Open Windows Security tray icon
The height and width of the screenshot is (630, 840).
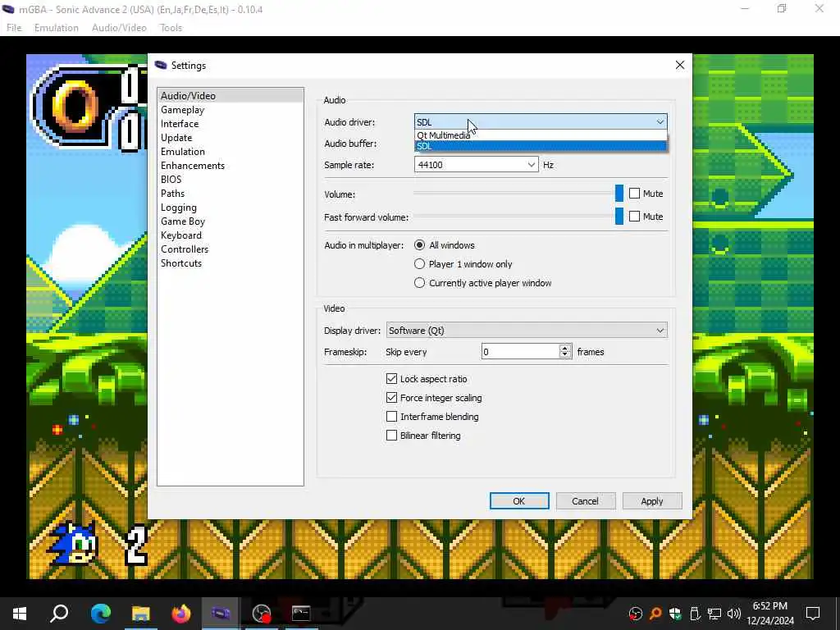click(675, 614)
